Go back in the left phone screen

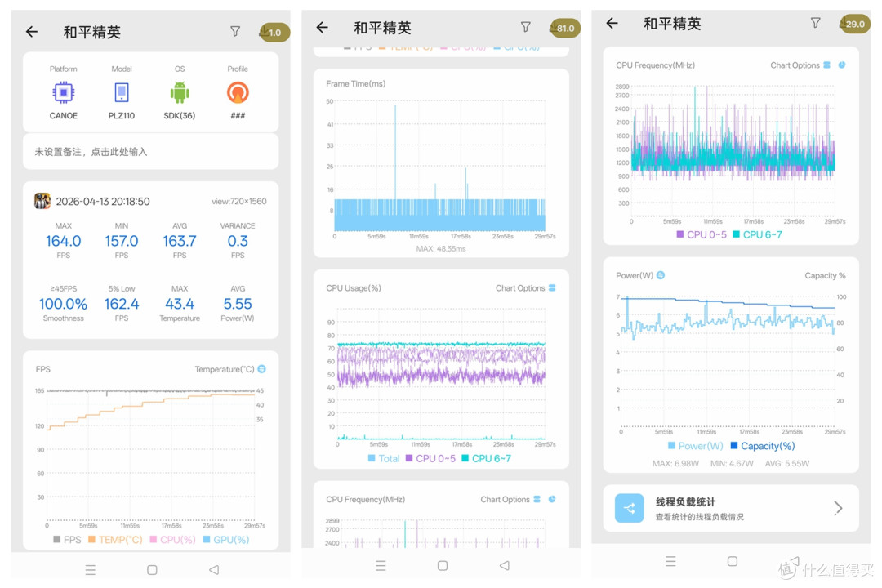pyautogui.click(x=32, y=32)
